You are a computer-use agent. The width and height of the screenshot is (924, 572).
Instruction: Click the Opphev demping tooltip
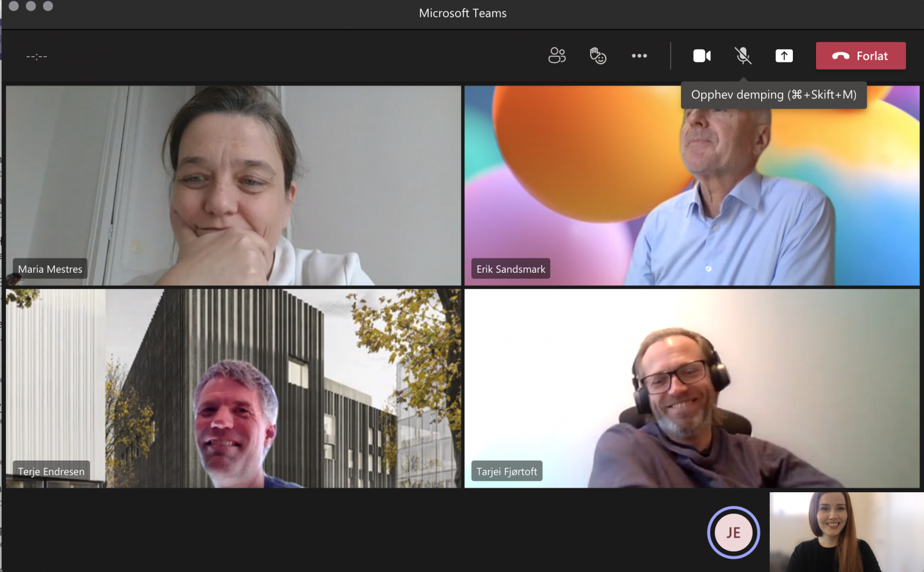[773, 95]
